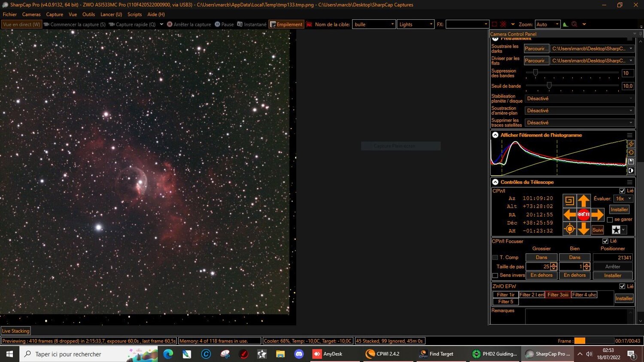Click the 'Suppression des bandes' slider

click(x=572, y=73)
